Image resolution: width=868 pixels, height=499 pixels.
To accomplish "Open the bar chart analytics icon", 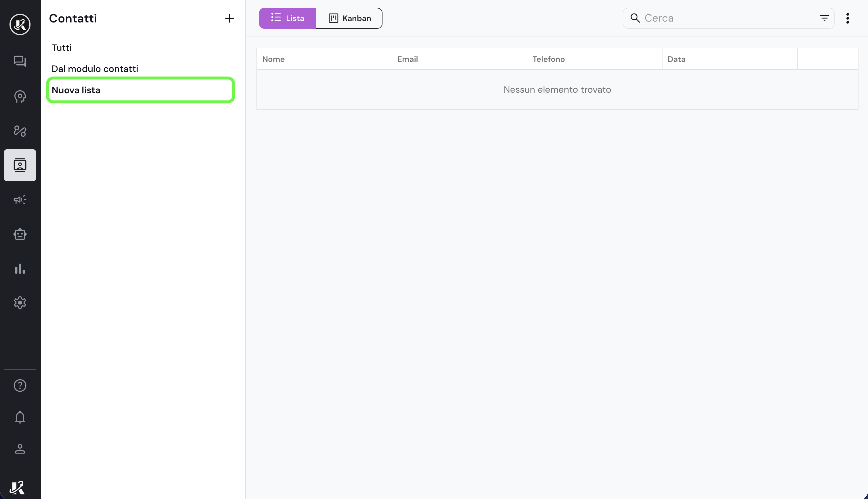I will click(20, 269).
